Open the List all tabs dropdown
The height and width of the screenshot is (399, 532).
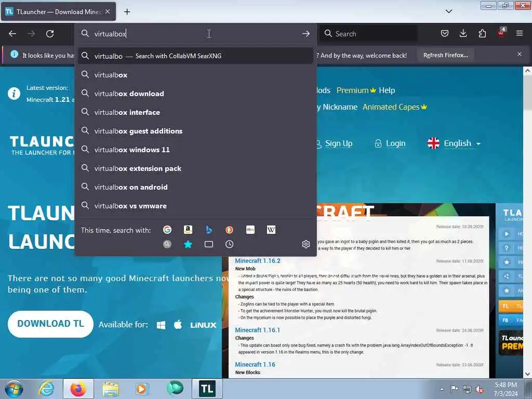pyautogui.click(x=448, y=11)
